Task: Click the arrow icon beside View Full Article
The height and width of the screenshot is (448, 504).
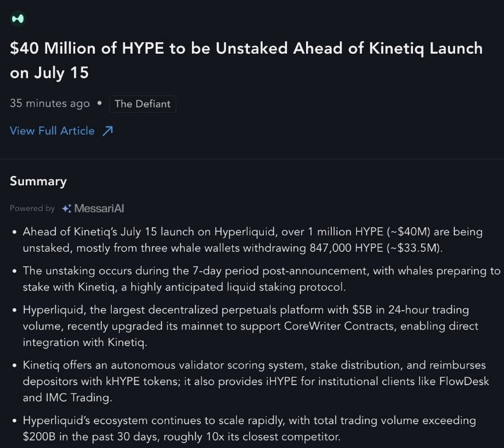Action: (x=108, y=131)
